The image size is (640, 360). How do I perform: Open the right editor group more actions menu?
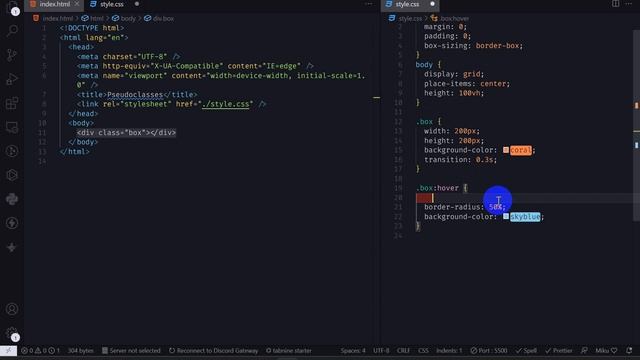629,4
